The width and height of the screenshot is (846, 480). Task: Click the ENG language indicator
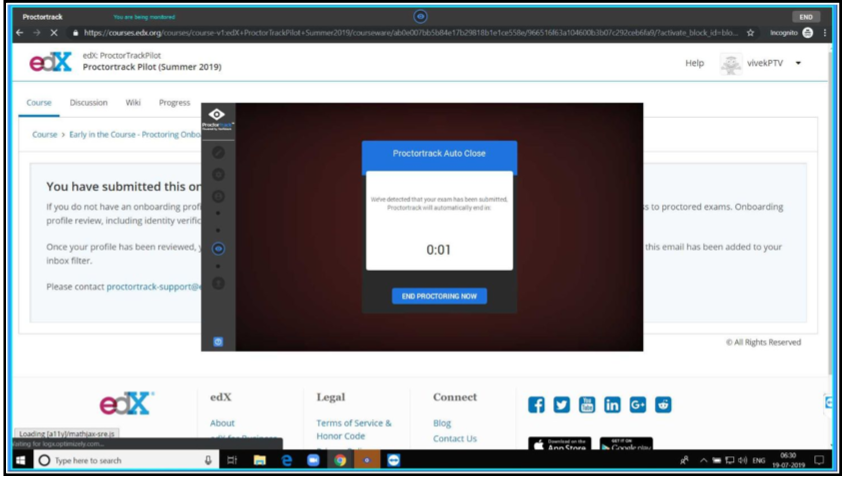pyautogui.click(x=759, y=461)
